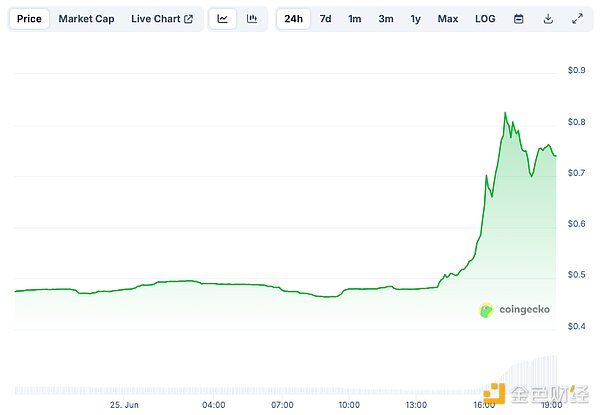The width and height of the screenshot is (600, 415).
Task: Click the CoinGecko logo watermark
Action: pos(514,310)
